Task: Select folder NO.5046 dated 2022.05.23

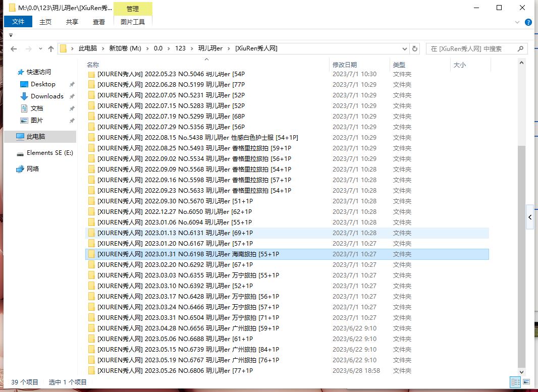Action: 287,74
